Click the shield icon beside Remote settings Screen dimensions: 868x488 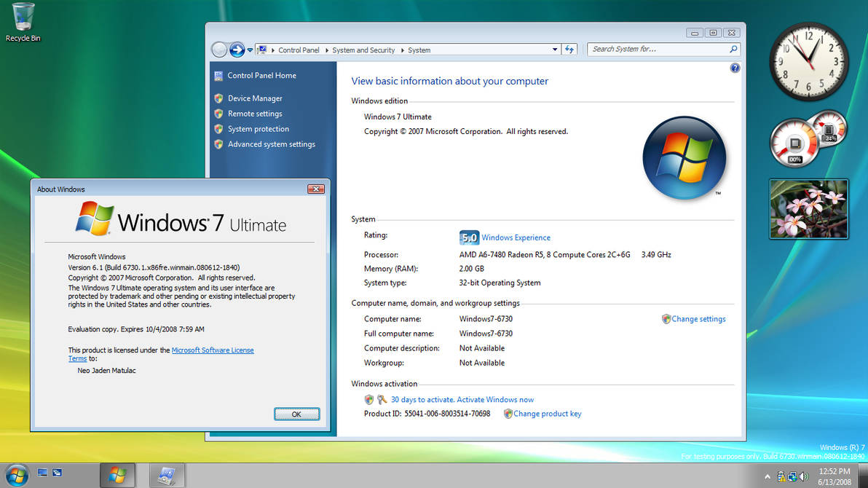point(218,114)
